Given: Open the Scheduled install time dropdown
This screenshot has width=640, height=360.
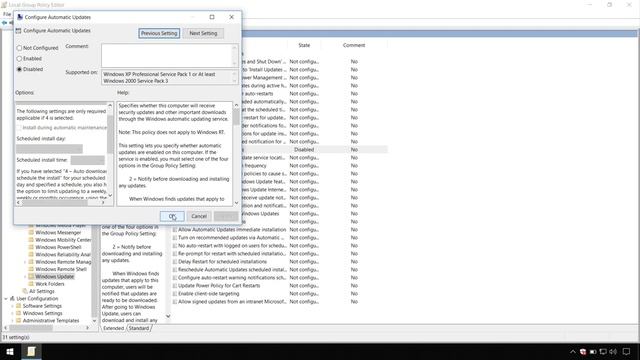Looking at the screenshot, I should 87,160.
